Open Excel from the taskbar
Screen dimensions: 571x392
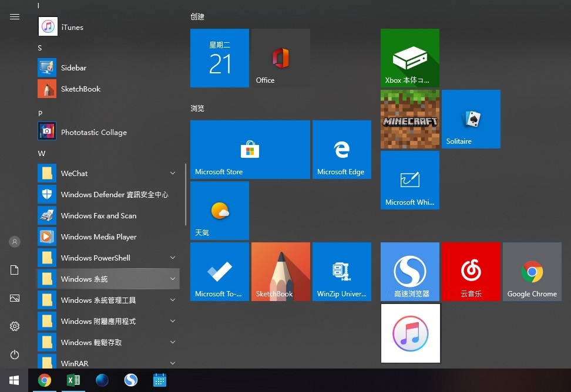[x=73, y=380]
